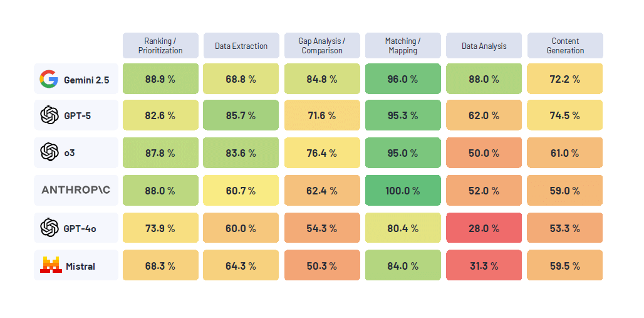This screenshot has height=318, width=644.
Task: Click o3's 87.8 % Ranking cell
Action: [160, 153]
